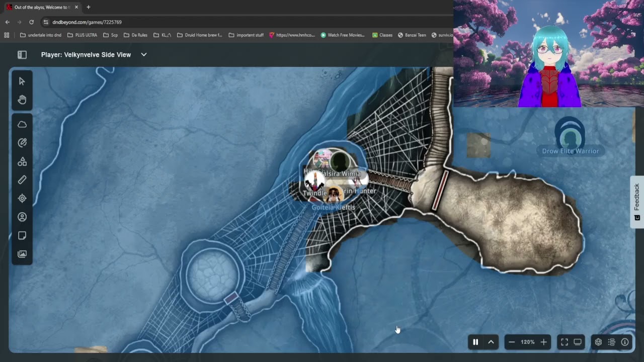Open a new browser tab

[89, 7]
